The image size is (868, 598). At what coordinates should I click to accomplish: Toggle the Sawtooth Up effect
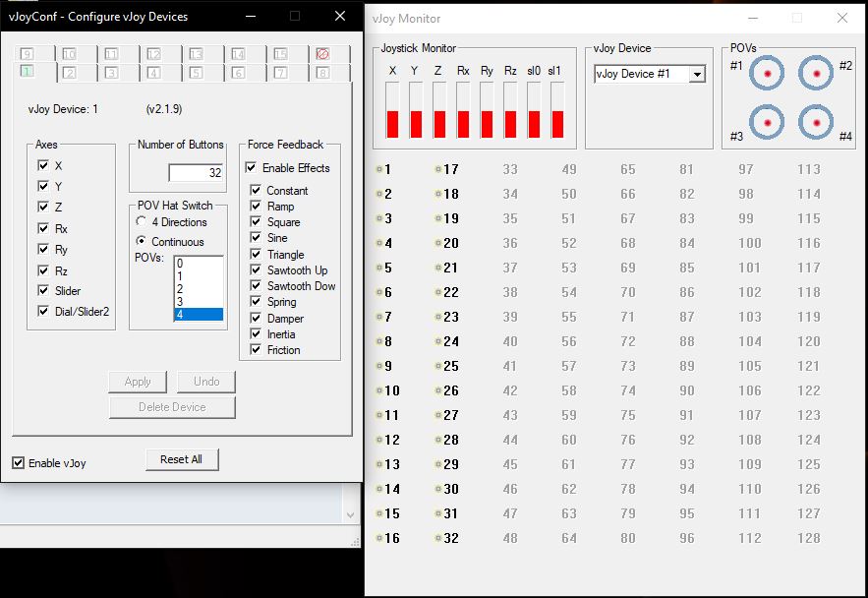[256, 269]
